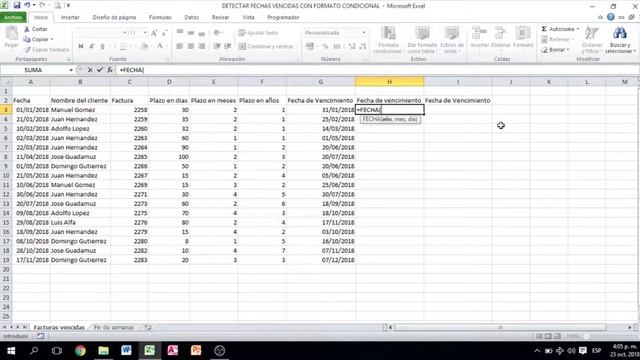Toggle italic (K) formatting

(91, 47)
